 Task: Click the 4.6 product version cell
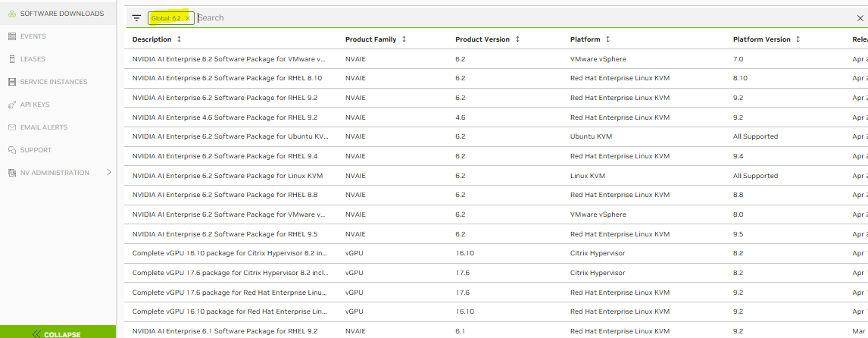click(x=460, y=117)
